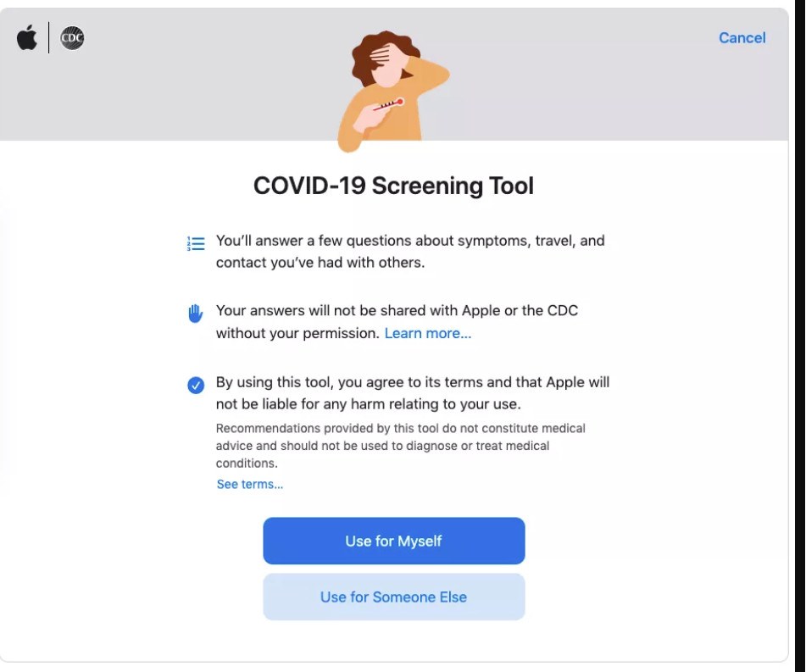Click the blue hand privacy icon
The height and width of the screenshot is (672, 806).
(x=195, y=314)
